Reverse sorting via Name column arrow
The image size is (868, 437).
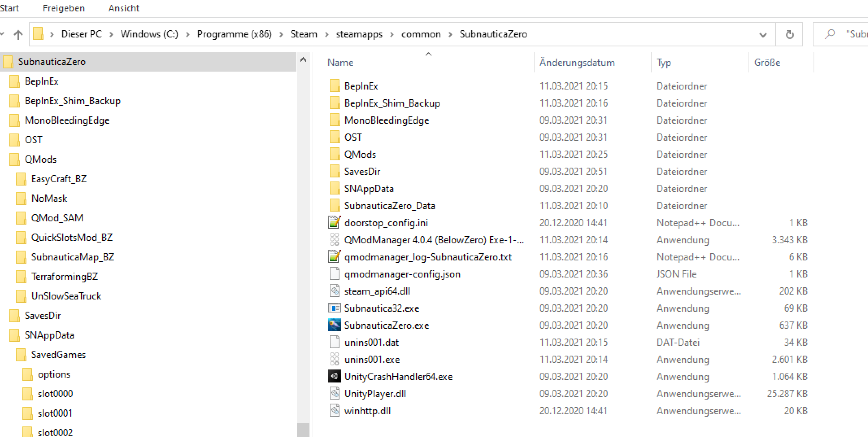point(428,53)
